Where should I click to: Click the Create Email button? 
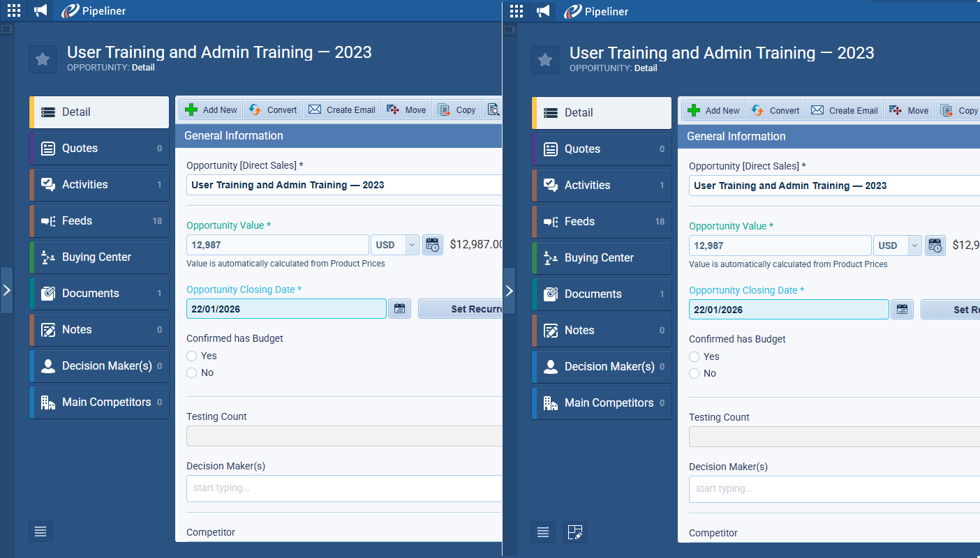(341, 110)
